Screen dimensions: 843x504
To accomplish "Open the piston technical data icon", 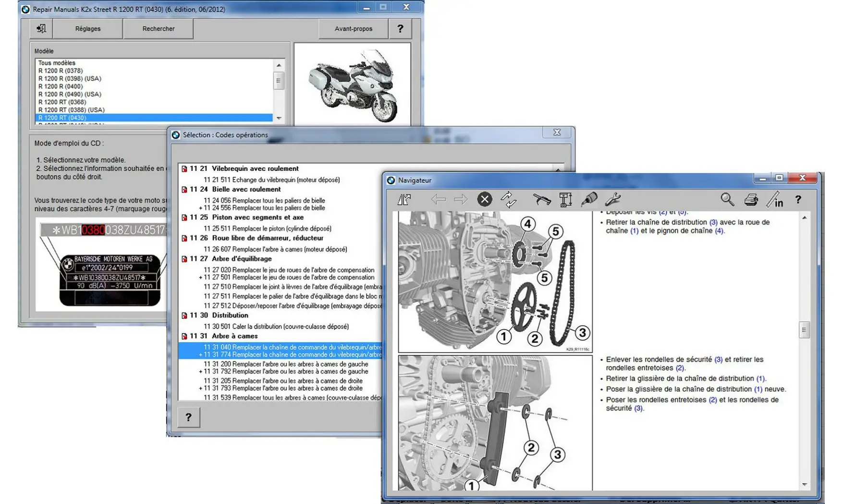I will coord(566,200).
